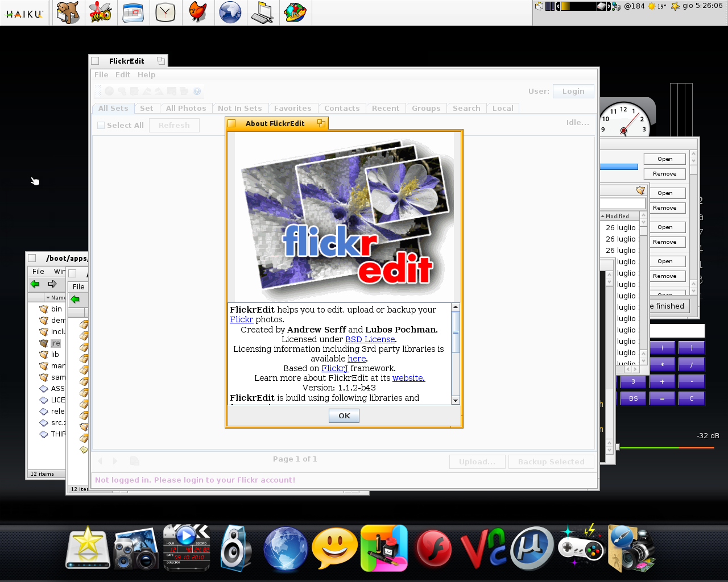Click the volume slider showing -32 dB
The height and width of the screenshot is (582, 728).
pos(667,448)
